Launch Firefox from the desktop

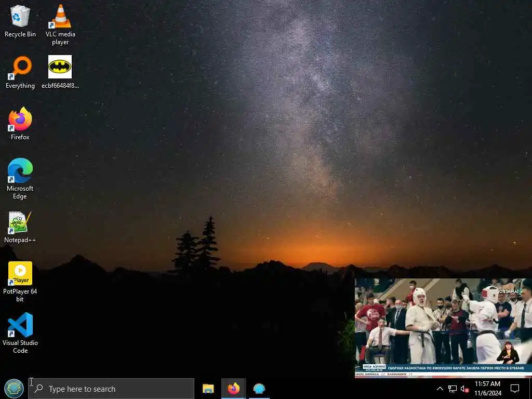click(20, 124)
